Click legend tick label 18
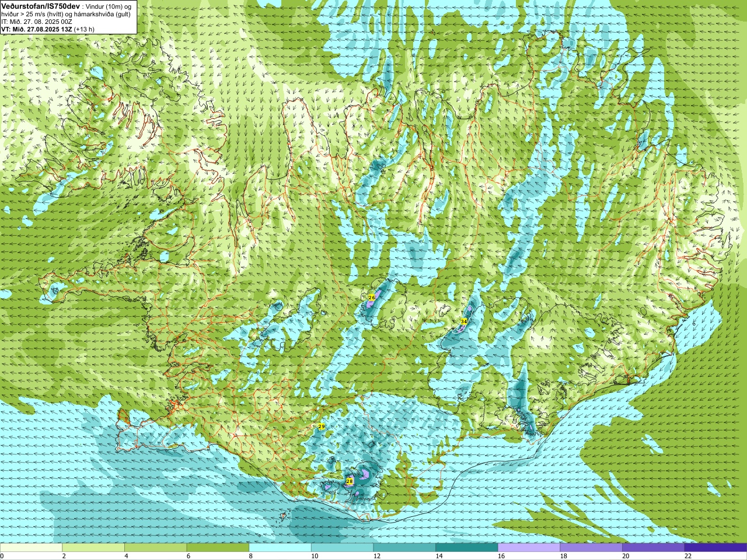Viewport: 747px width, 560px height. pos(564,556)
